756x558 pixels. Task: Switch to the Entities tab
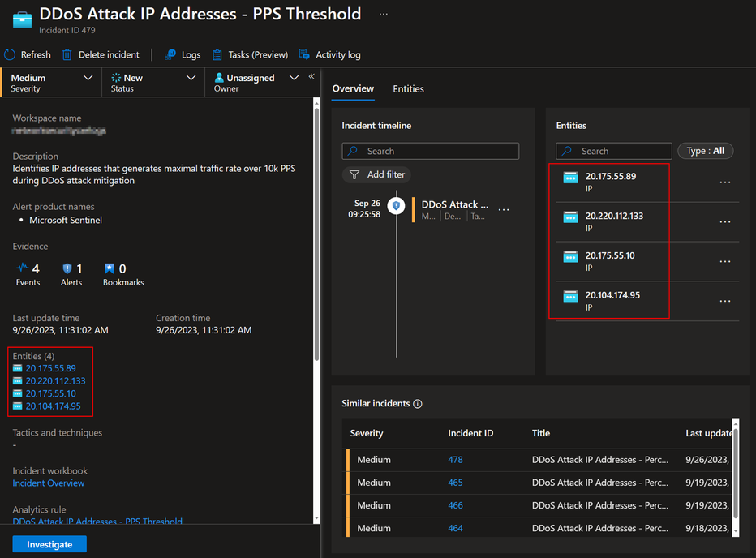coord(408,89)
